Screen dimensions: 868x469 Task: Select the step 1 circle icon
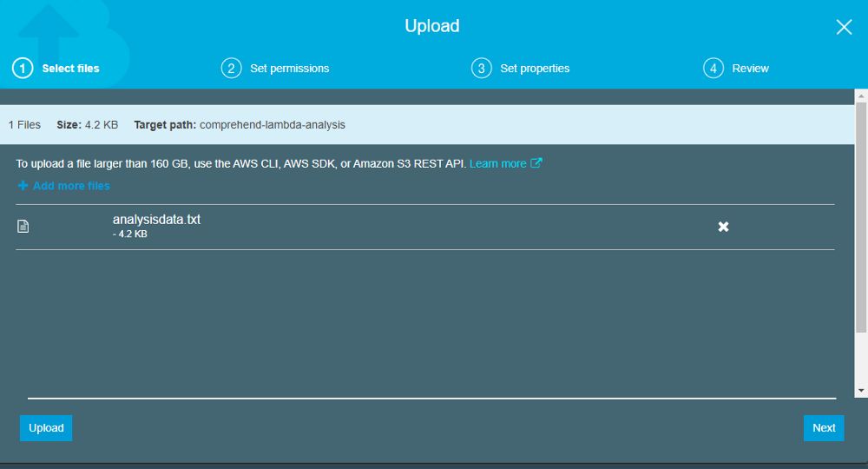(23, 68)
